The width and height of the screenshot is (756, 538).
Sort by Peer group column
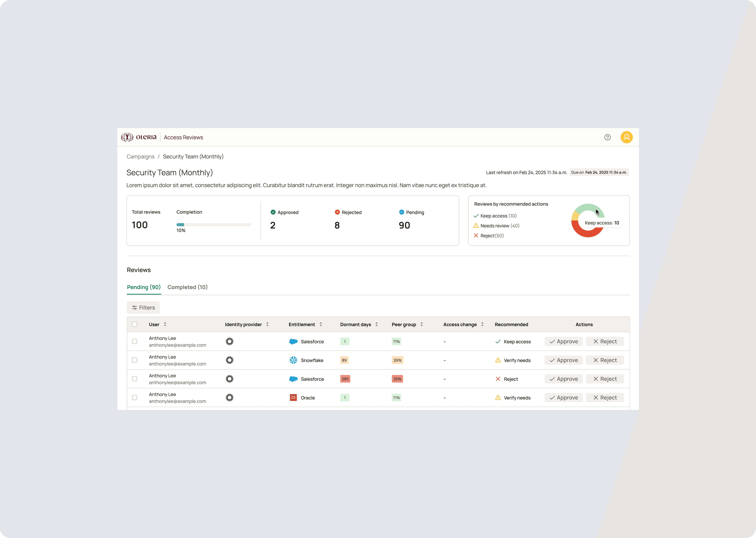point(422,324)
